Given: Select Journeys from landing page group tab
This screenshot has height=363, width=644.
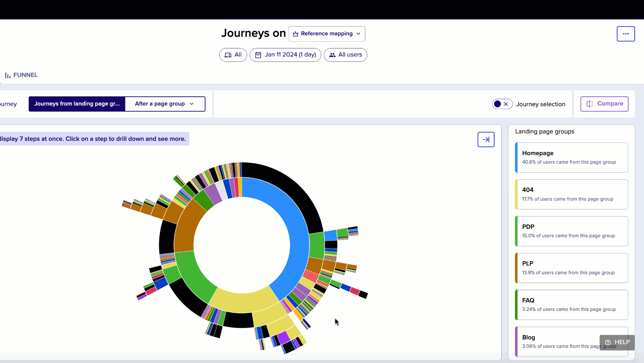Looking at the screenshot, I should pos(77,104).
